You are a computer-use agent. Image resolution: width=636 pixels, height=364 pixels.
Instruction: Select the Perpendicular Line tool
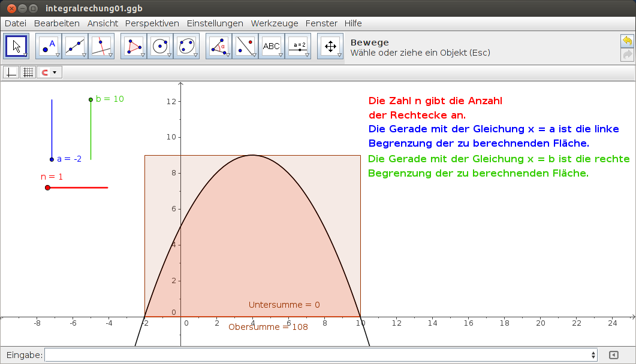point(101,46)
